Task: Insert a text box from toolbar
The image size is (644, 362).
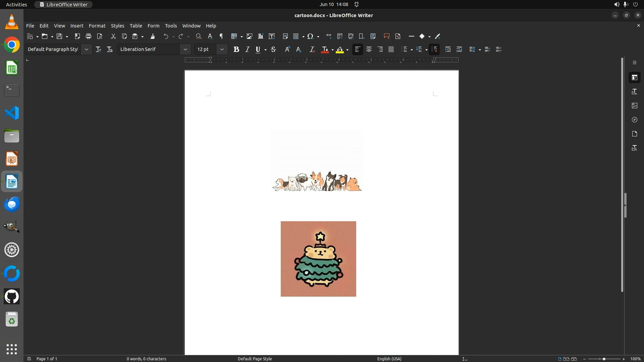Action: click(272, 36)
